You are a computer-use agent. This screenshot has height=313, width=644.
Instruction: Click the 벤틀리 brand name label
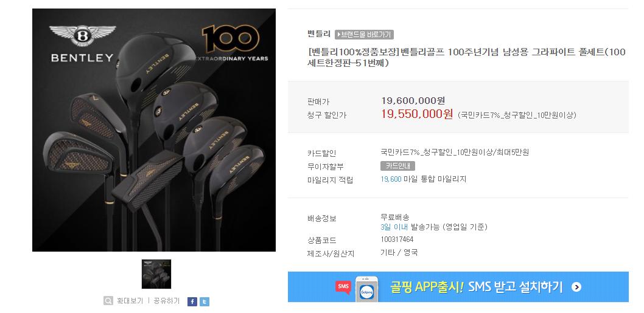pos(319,34)
